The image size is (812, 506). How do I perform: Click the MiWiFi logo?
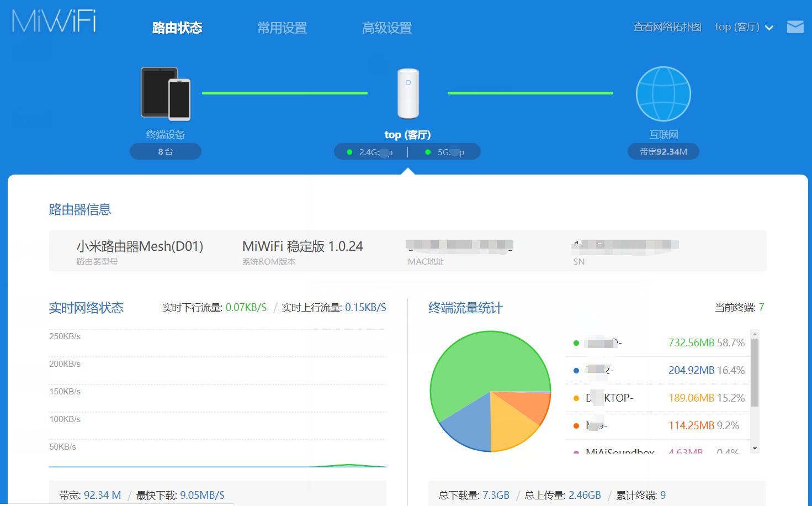click(x=54, y=23)
